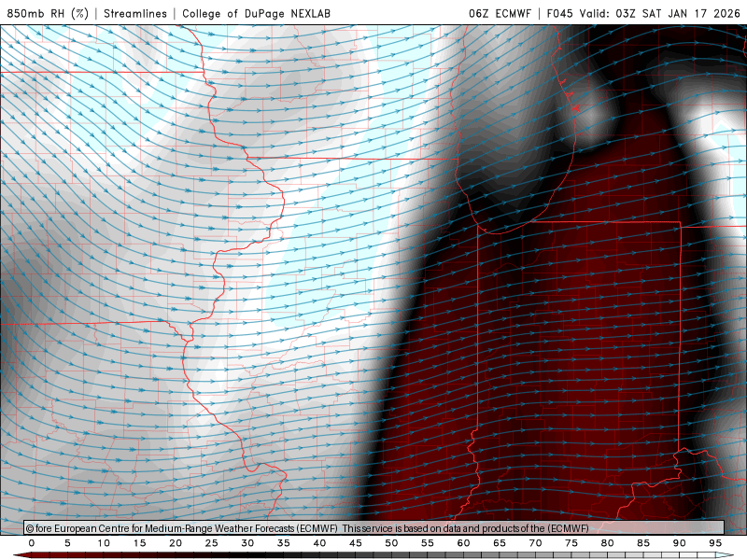The height and width of the screenshot is (560, 747).
Task: Click the "80" value on the color scale
Action: 608,543
